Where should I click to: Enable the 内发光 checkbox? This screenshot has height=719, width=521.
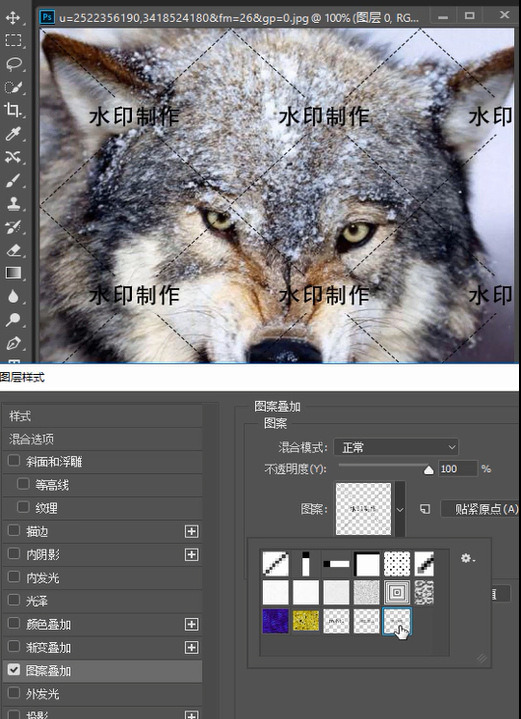(14, 577)
